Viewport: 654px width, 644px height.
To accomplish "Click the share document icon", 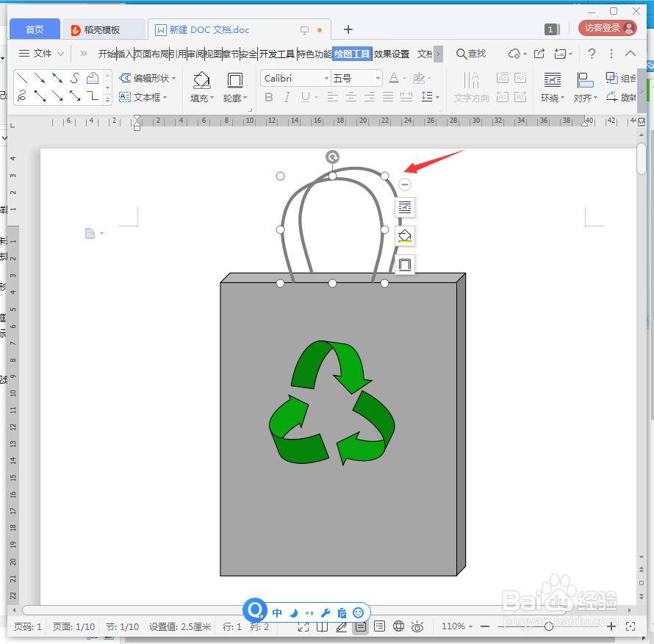I will [539, 54].
